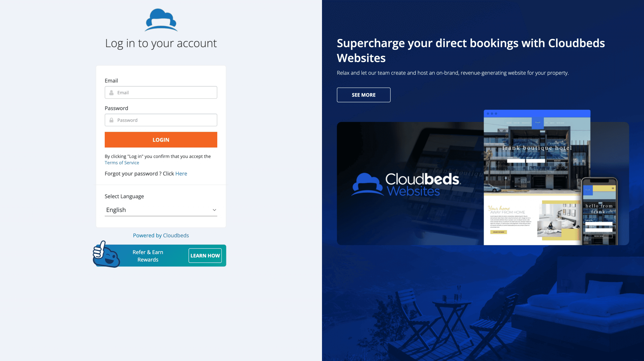This screenshot has width=644, height=361.
Task: Click the LOGIN button
Action: coord(161,139)
